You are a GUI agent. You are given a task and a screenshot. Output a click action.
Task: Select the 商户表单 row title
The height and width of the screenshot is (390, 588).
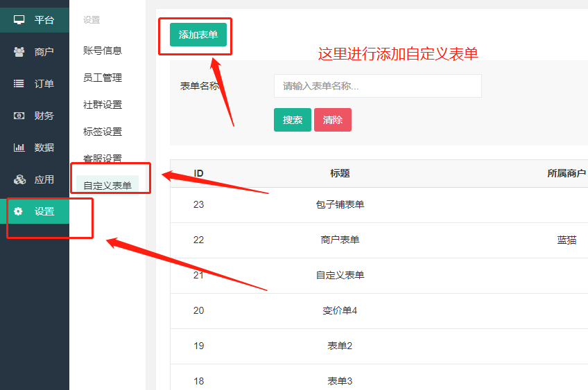click(340, 240)
